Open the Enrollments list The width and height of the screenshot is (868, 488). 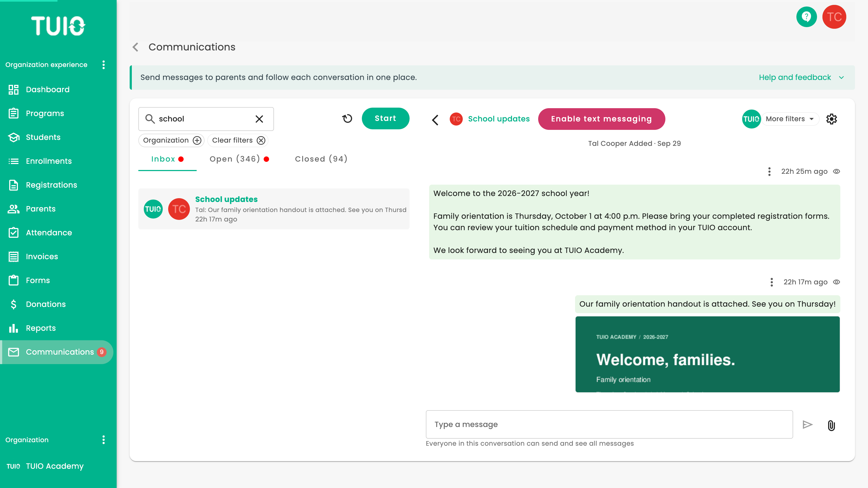57,161
